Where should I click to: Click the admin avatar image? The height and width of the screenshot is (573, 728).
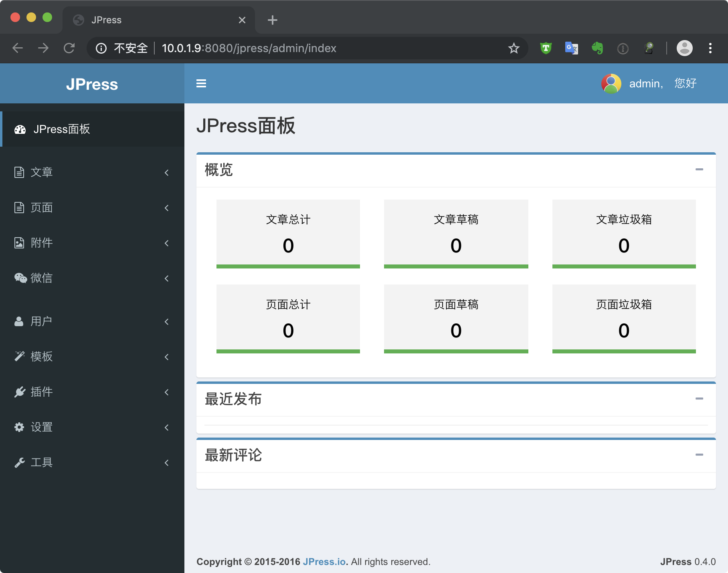pos(611,83)
